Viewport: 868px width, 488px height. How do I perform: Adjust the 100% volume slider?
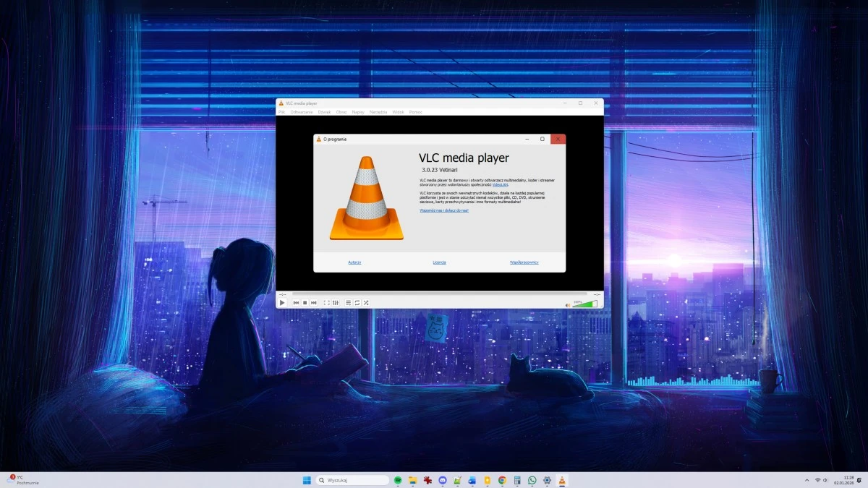tap(586, 303)
